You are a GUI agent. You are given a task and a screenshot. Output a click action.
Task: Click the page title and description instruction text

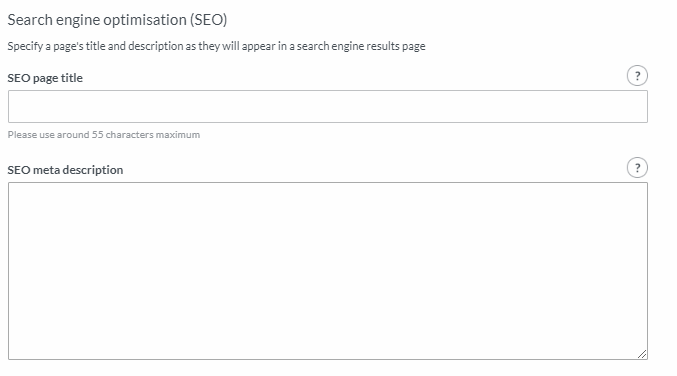coord(216,46)
